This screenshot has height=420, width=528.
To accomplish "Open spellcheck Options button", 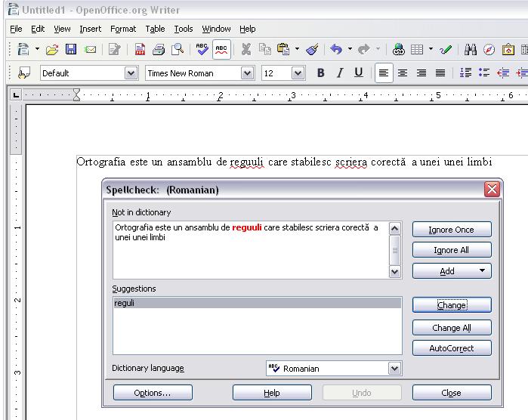I will pyautogui.click(x=153, y=393).
